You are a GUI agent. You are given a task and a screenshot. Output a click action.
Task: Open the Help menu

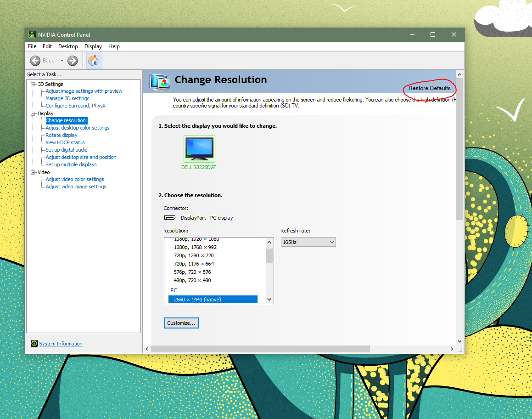(x=114, y=46)
